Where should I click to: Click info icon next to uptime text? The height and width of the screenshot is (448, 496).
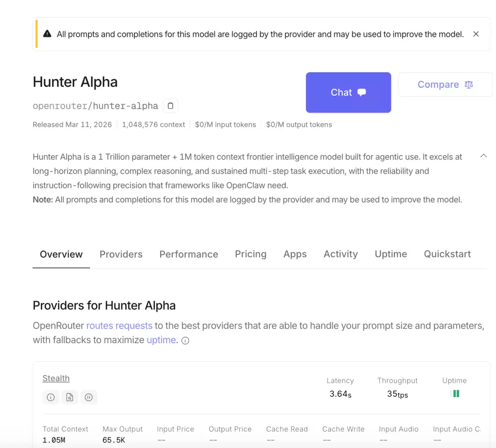(185, 341)
